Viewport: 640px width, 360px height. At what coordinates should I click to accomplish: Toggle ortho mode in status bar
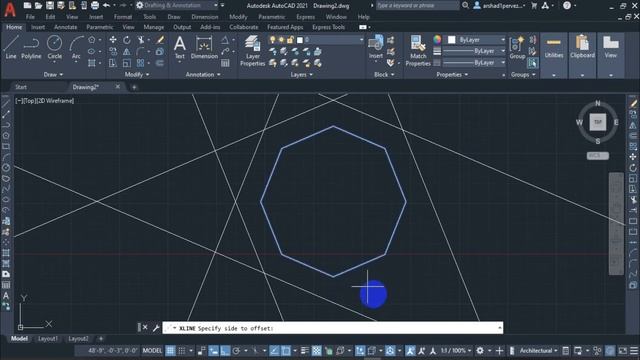tap(225, 351)
